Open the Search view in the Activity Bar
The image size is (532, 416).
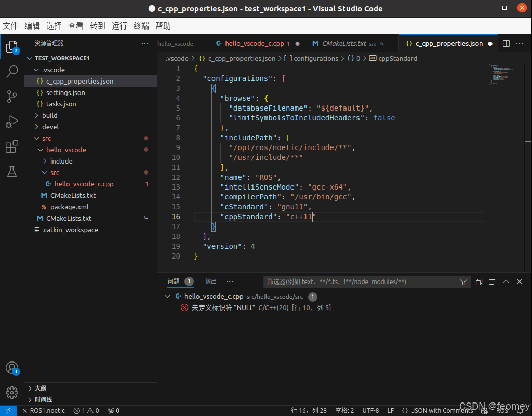pos(12,72)
